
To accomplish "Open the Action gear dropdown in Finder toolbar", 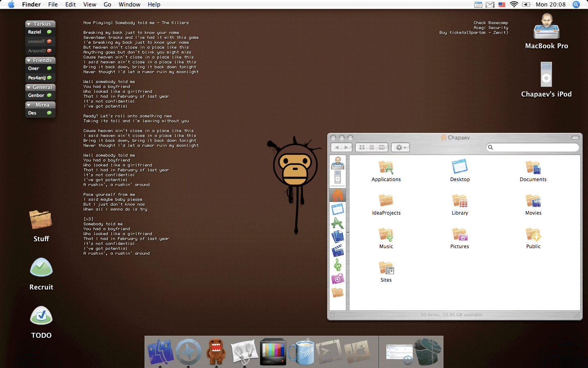I will [x=401, y=147].
